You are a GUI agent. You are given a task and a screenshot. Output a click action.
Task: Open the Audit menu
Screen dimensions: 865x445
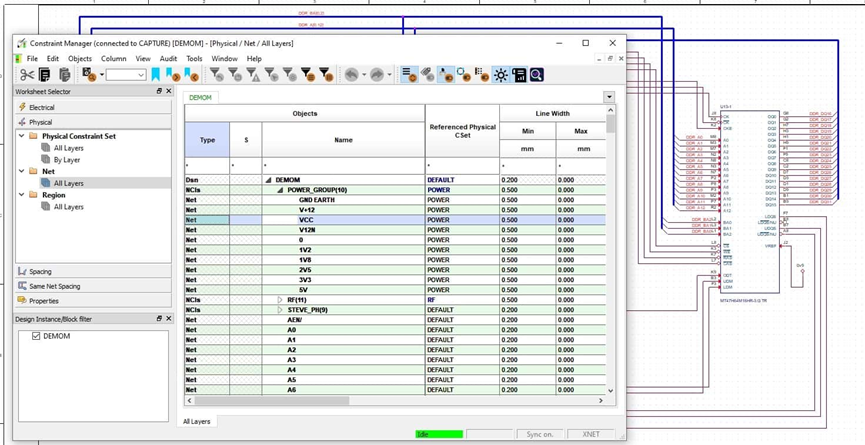(x=168, y=58)
